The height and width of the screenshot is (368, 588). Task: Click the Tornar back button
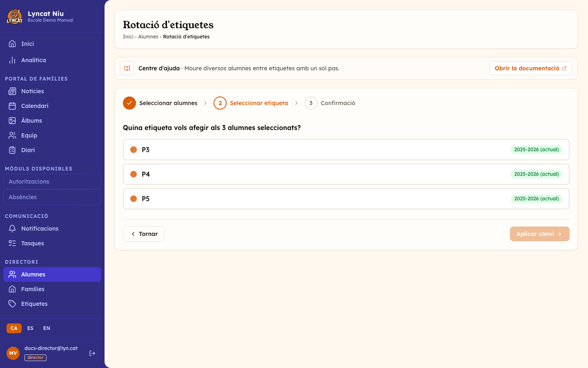[144, 234]
